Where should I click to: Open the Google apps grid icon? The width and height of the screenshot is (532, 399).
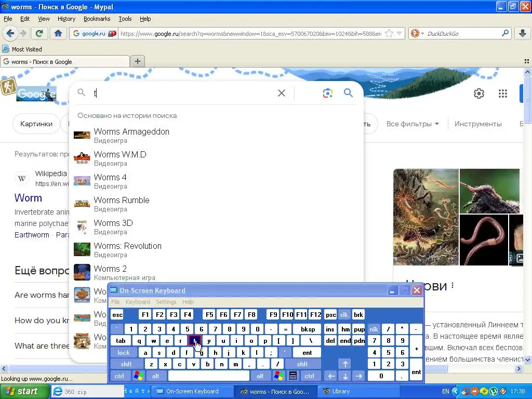coord(502,94)
